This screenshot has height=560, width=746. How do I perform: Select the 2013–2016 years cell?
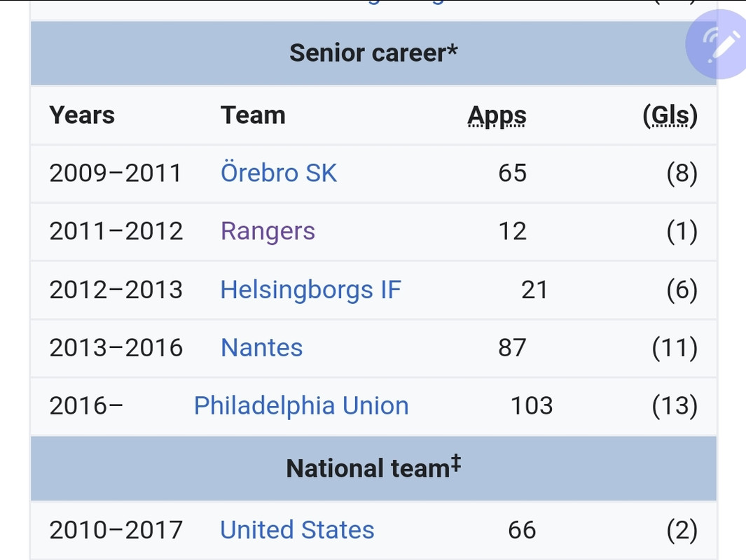pyautogui.click(x=116, y=347)
